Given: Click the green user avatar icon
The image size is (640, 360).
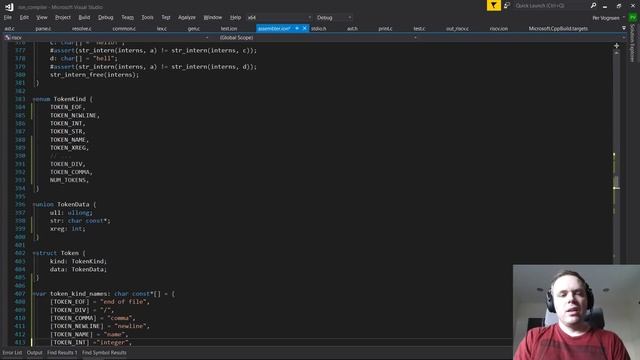Looking at the screenshot, I should [x=633, y=18].
